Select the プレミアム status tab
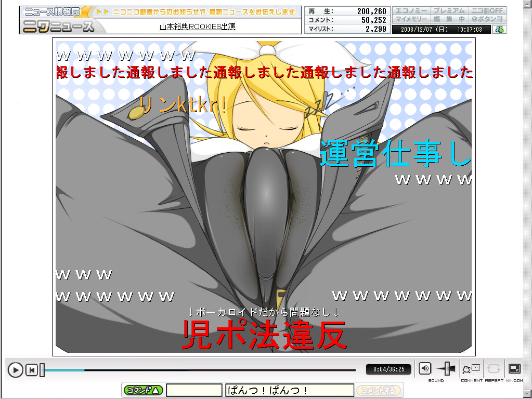The width and height of the screenshot is (532, 399). click(449, 11)
